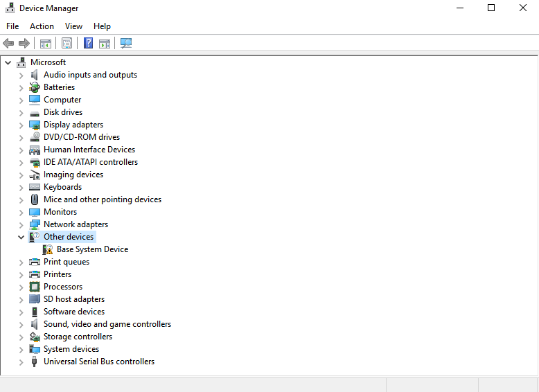Click the Display adapters icon
The width and height of the screenshot is (539, 392).
tap(35, 125)
